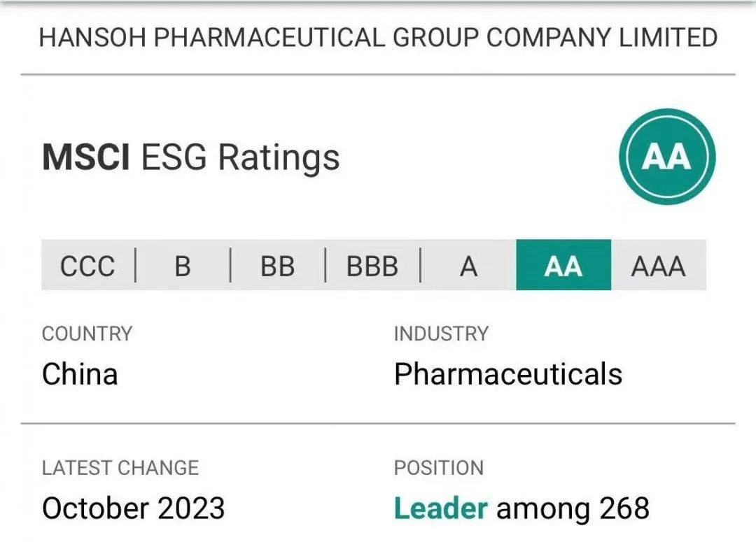The width and height of the screenshot is (756, 542).
Task: Click the POSITION field label
Action: (438, 468)
